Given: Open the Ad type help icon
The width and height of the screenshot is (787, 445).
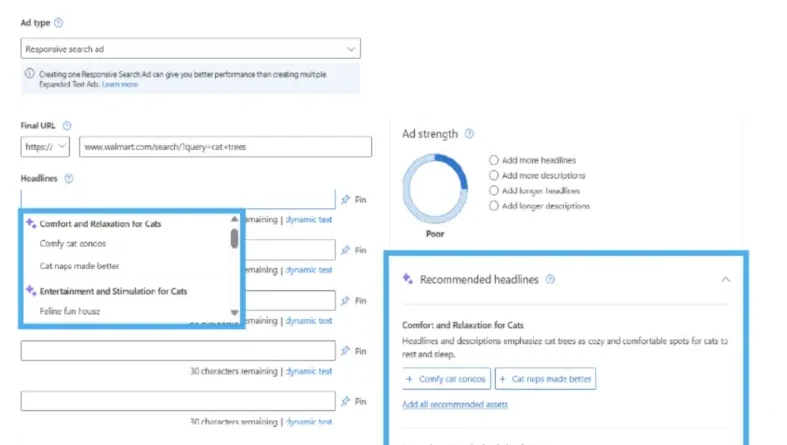Looking at the screenshot, I should coord(58,23).
